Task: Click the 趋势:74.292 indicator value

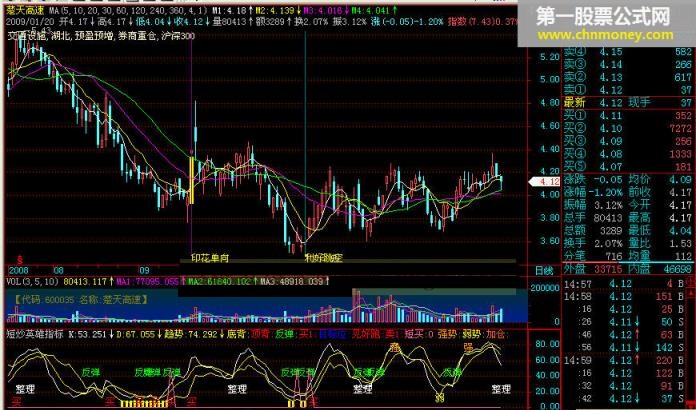Action: 193,334
